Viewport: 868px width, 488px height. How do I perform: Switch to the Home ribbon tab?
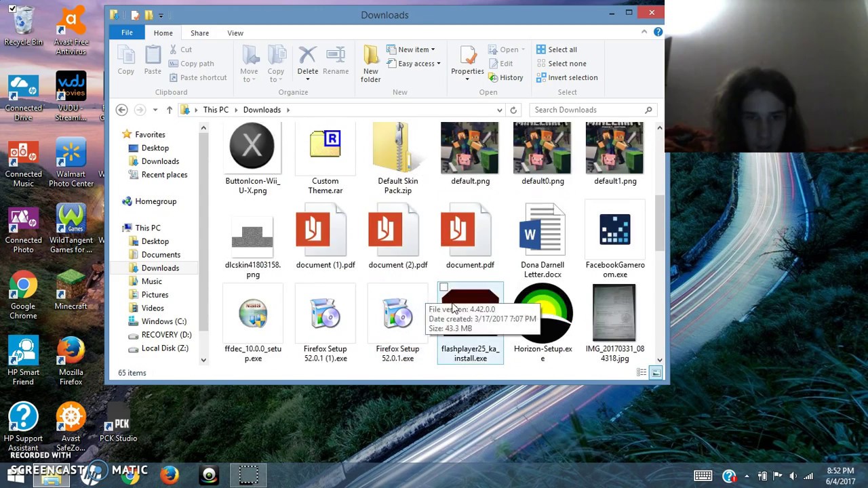pyautogui.click(x=163, y=33)
